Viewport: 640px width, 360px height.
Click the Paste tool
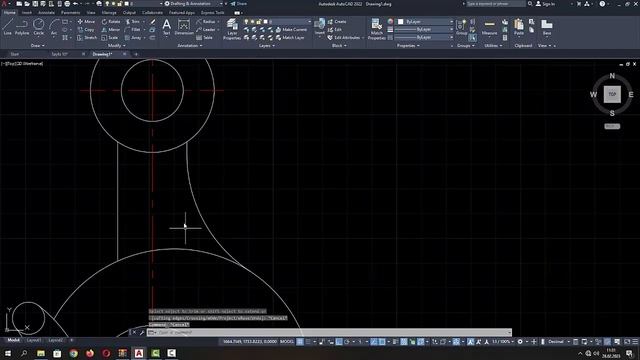(x=519, y=27)
